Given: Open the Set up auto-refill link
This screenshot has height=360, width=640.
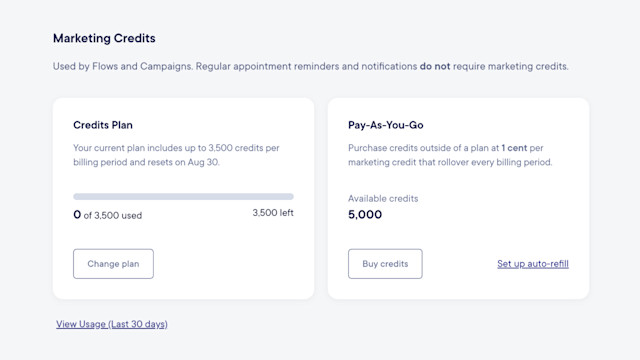Looking at the screenshot, I should click(533, 264).
